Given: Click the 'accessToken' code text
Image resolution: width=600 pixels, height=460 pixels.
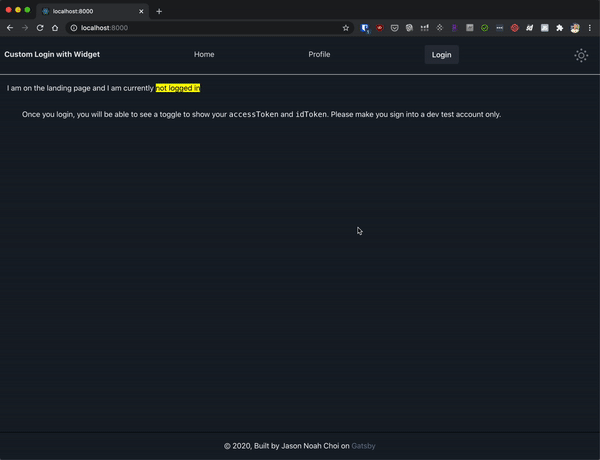Looking at the screenshot, I should pyautogui.click(x=253, y=114).
